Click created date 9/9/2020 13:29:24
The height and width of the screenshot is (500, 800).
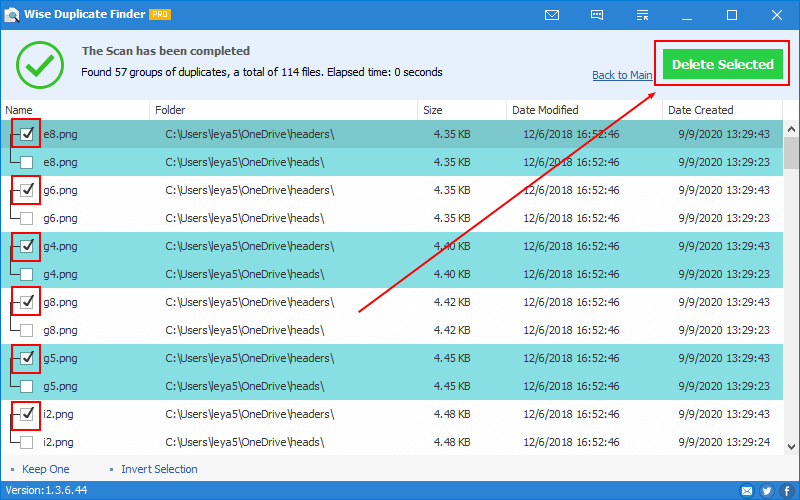(724, 442)
